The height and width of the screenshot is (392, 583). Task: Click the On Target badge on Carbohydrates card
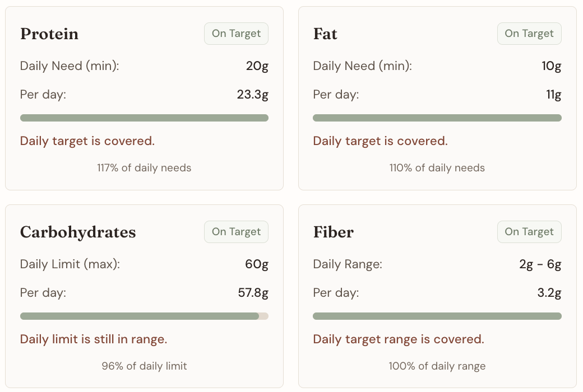pos(236,231)
